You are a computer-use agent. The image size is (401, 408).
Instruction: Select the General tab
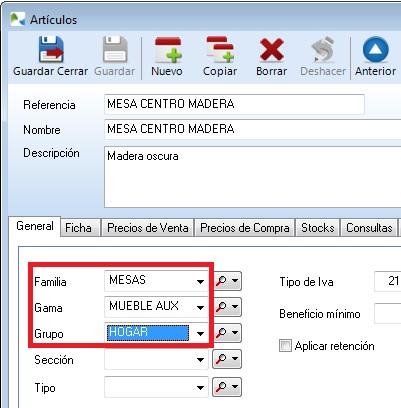[35, 226]
